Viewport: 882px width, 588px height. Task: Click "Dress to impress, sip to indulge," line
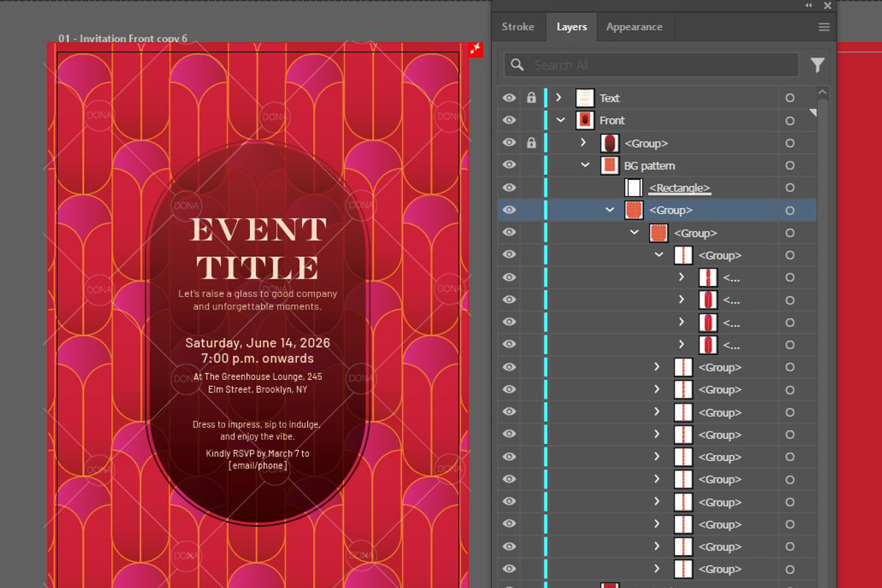tap(257, 425)
